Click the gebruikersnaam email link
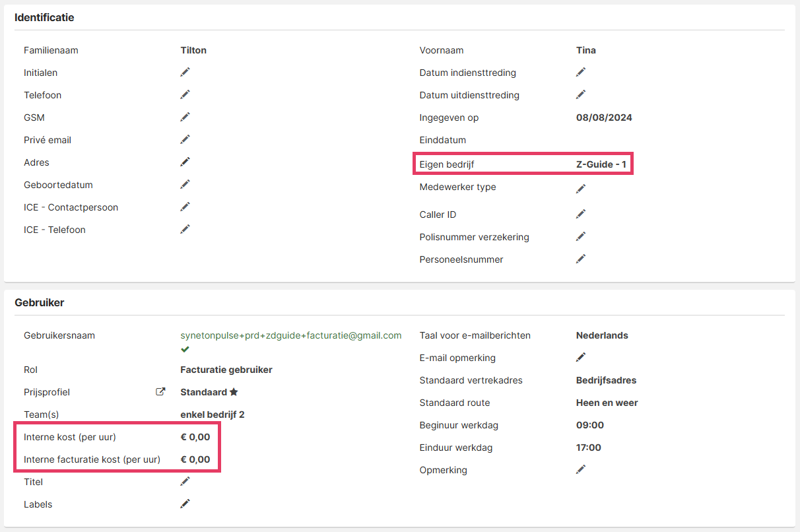Screen dimensions: 800x532 tap(290, 335)
